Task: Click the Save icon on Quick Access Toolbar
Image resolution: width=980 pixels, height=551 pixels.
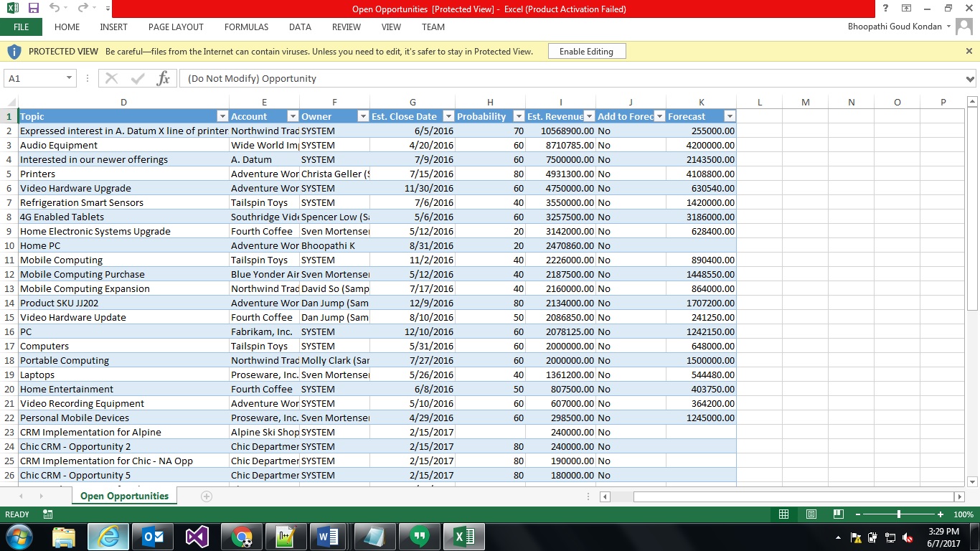Action: click(32, 7)
